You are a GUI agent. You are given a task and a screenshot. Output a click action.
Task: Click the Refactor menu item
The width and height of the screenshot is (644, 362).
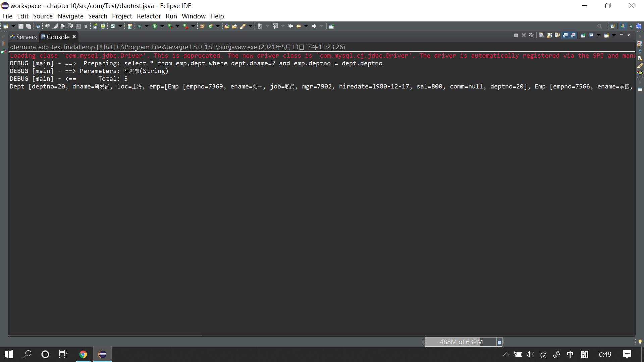point(148,16)
